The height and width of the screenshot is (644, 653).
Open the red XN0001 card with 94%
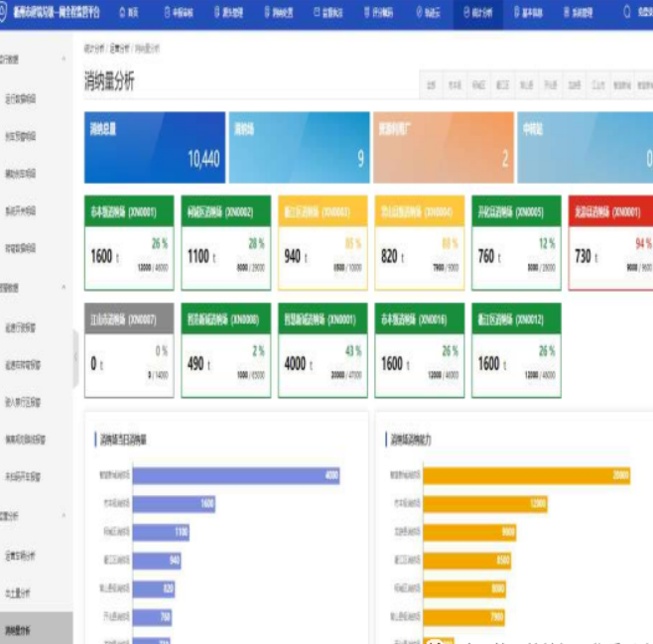pyautogui.click(x=609, y=242)
